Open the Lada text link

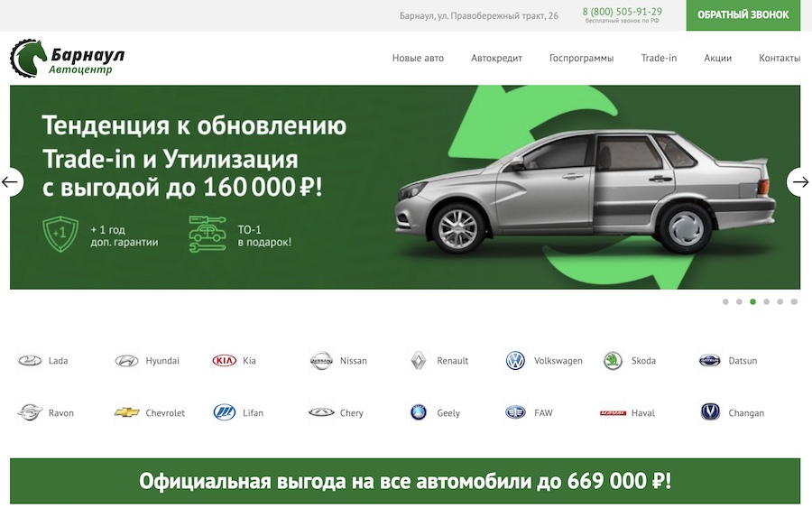pyautogui.click(x=58, y=360)
